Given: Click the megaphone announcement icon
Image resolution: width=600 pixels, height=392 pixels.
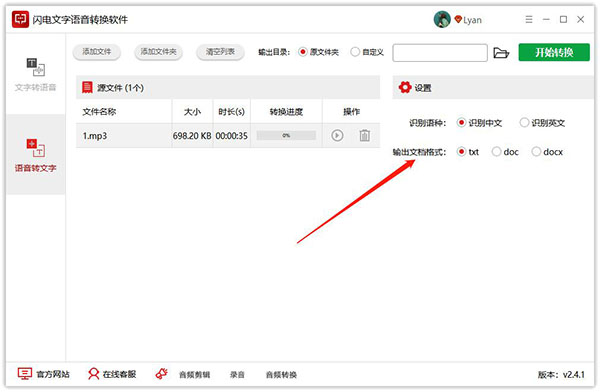Looking at the screenshot, I should point(161,374).
